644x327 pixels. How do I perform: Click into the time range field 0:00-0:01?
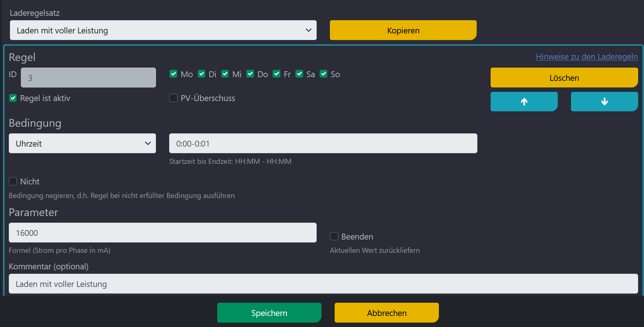[323, 144]
